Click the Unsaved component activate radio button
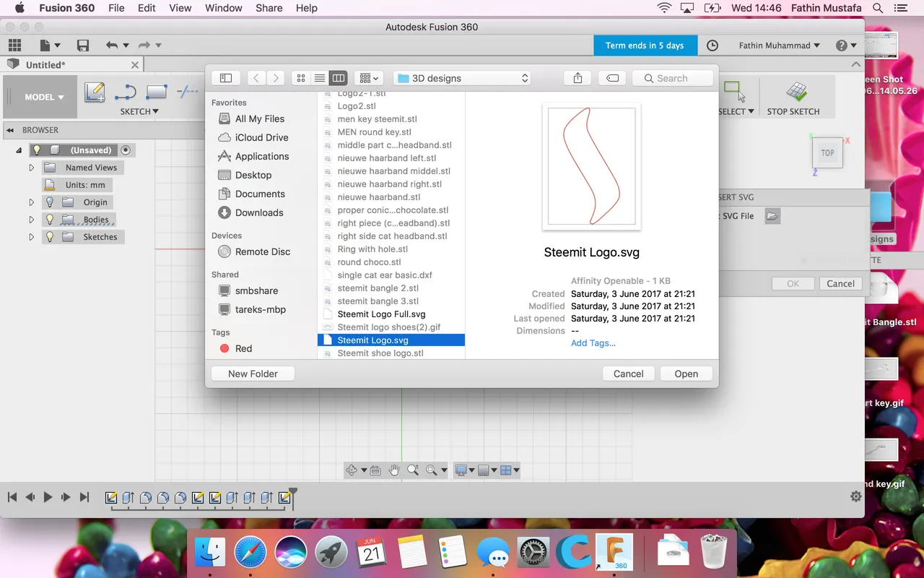924x578 pixels. tap(126, 150)
